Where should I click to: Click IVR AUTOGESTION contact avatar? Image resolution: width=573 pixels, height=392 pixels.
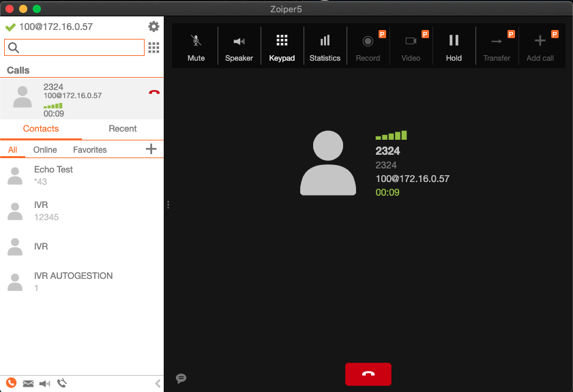(15, 282)
